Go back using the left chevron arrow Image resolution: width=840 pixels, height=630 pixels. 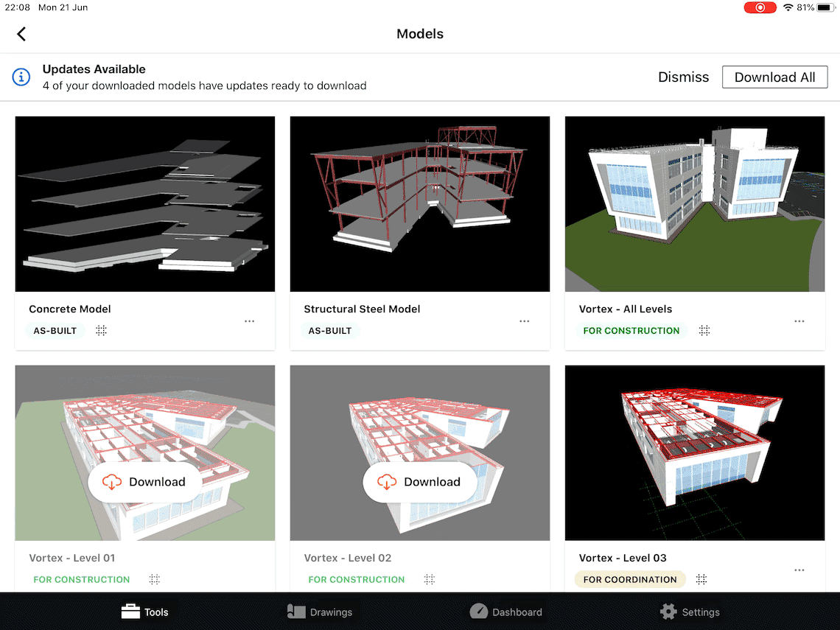(x=21, y=35)
